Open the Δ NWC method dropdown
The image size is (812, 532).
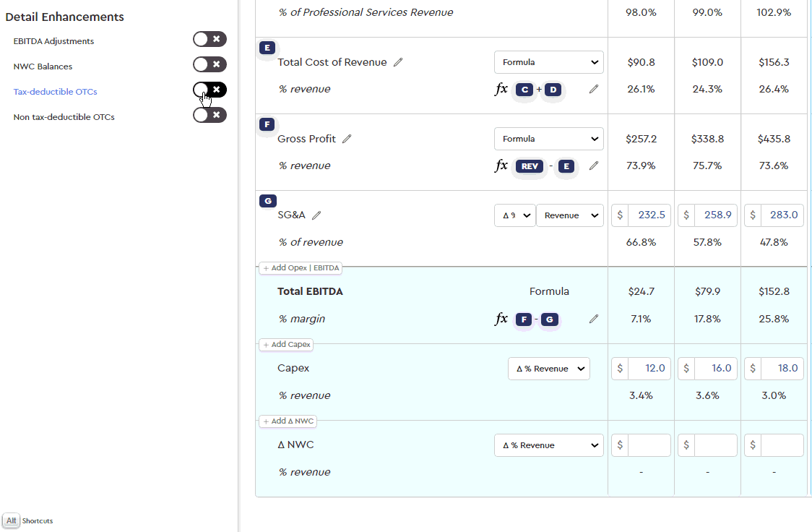(548, 445)
